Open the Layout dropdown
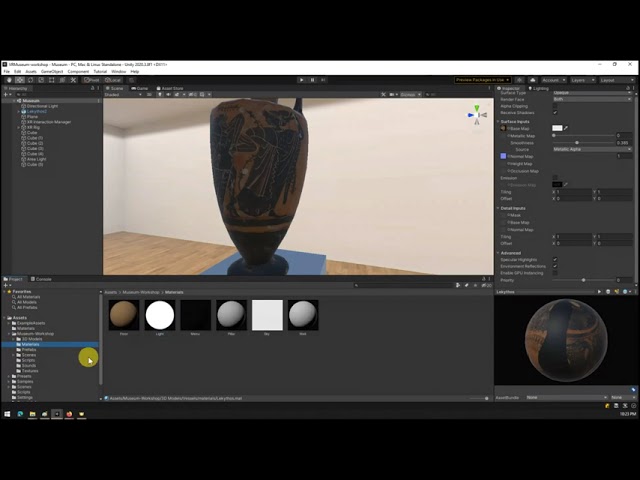This screenshot has height=480, width=640. (x=616, y=80)
